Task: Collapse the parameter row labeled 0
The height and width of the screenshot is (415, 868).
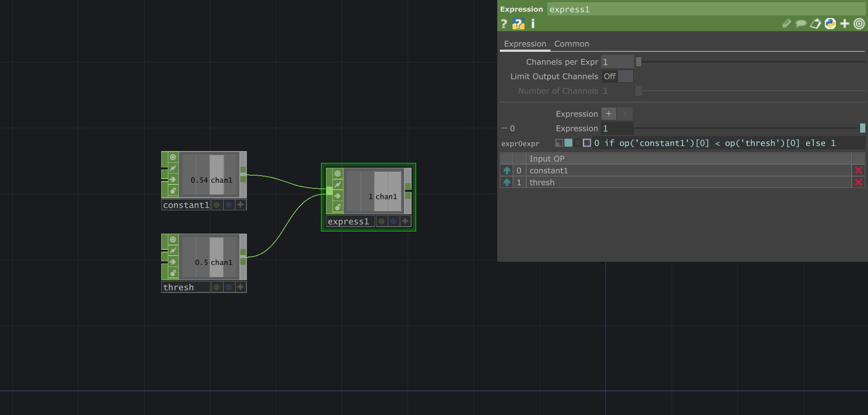Action: [x=504, y=128]
